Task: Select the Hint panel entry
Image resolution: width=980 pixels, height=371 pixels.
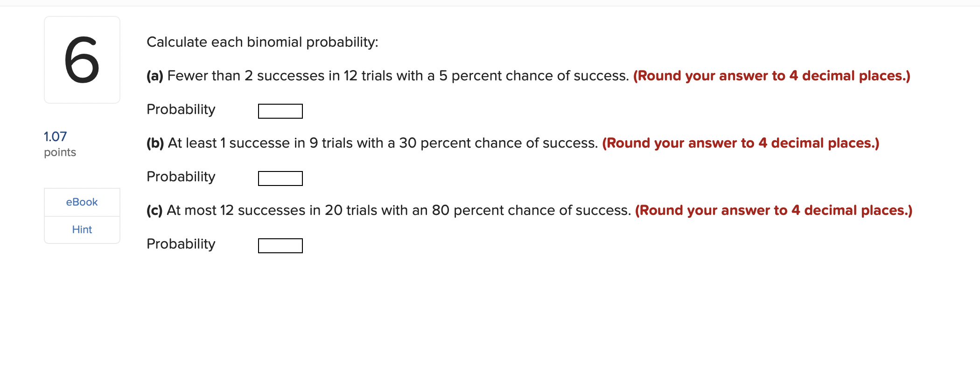Action: pyautogui.click(x=82, y=229)
